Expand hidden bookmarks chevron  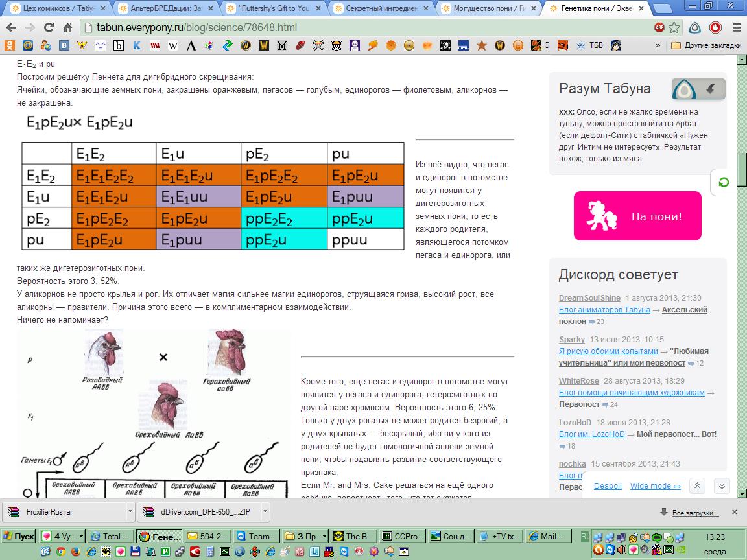click(658, 45)
